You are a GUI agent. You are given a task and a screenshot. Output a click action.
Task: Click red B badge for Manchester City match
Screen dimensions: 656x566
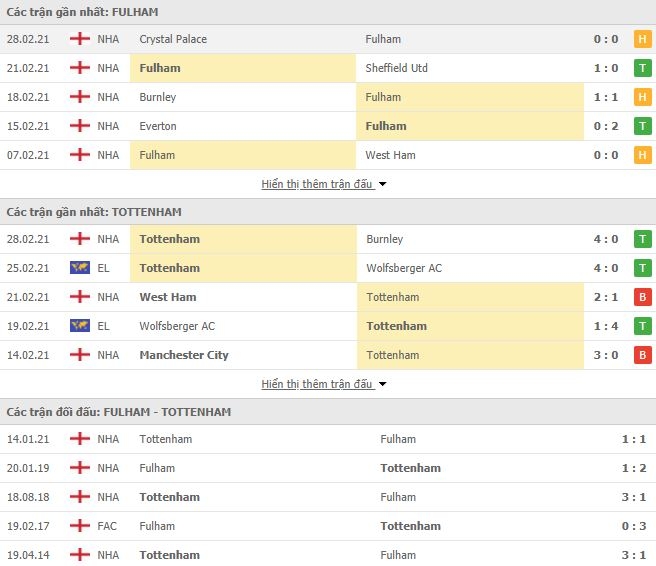642,355
